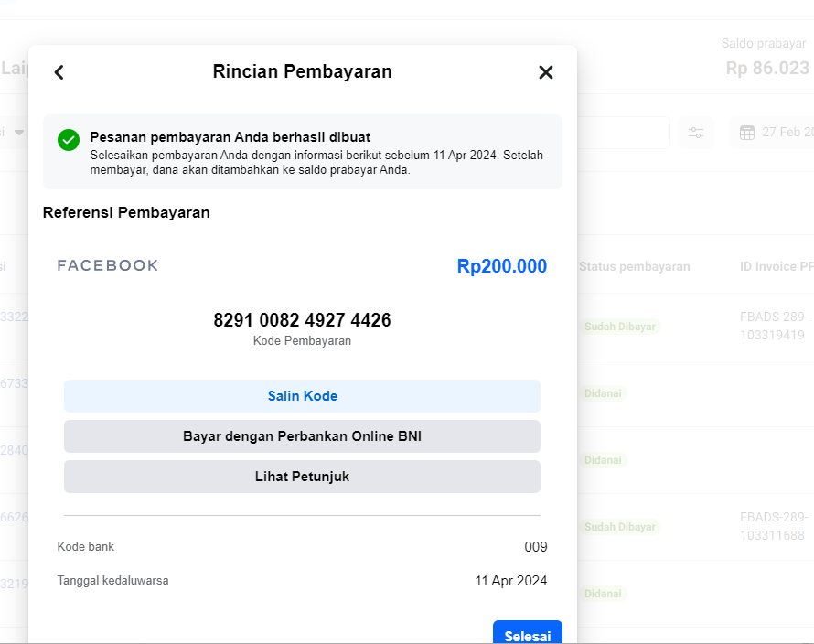Image resolution: width=814 pixels, height=644 pixels.
Task: Click the green success checkmark icon
Action: click(69, 140)
